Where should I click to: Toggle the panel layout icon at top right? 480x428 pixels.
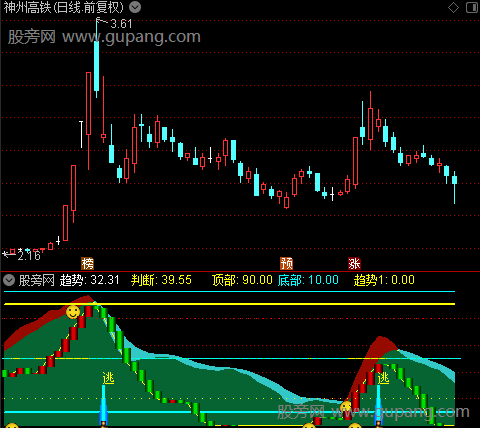tap(471, 7)
